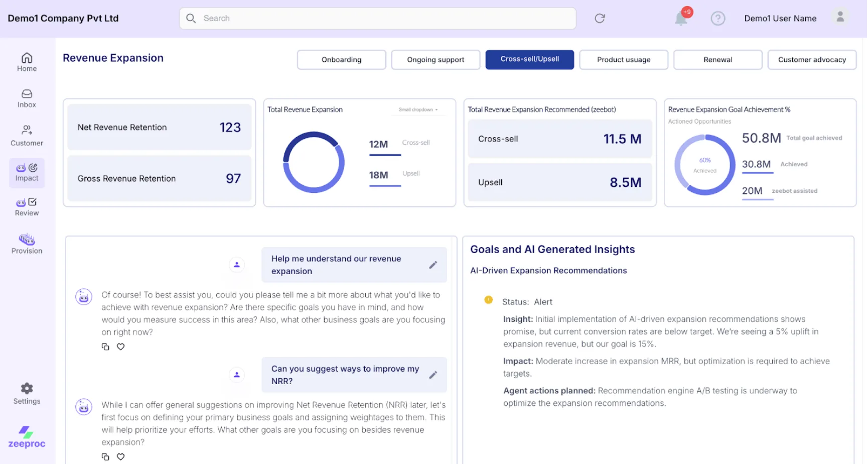Refresh the dashboard with the reload icon

pos(600,18)
